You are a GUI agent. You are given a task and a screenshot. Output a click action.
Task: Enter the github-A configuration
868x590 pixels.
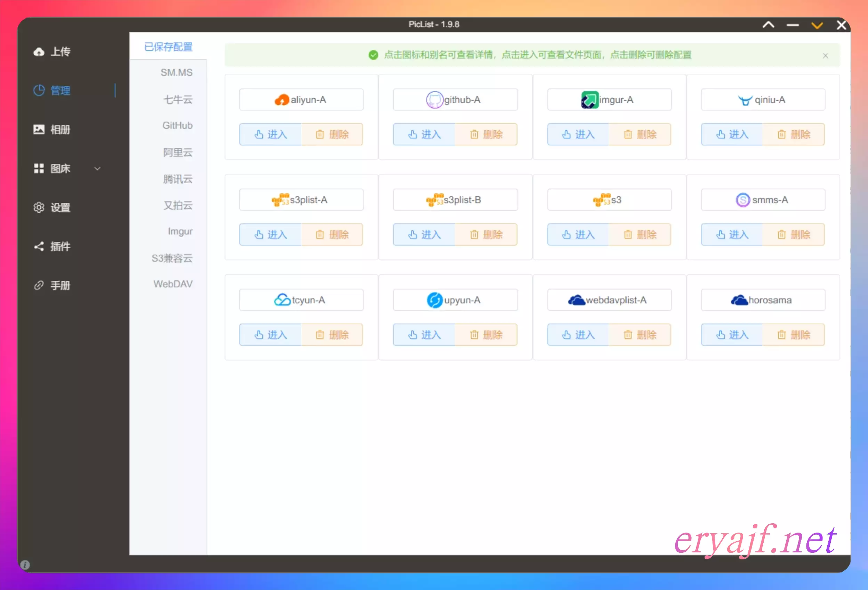[x=424, y=134]
